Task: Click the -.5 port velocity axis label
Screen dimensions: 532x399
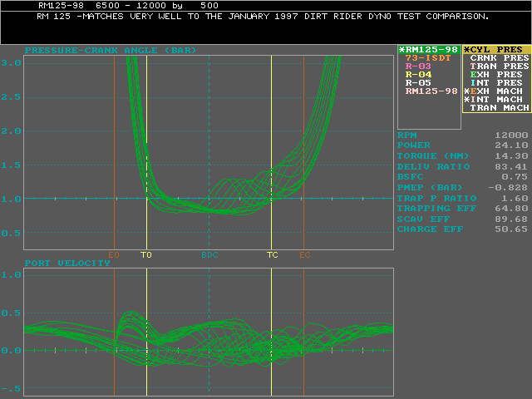Action: coord(11,388)
